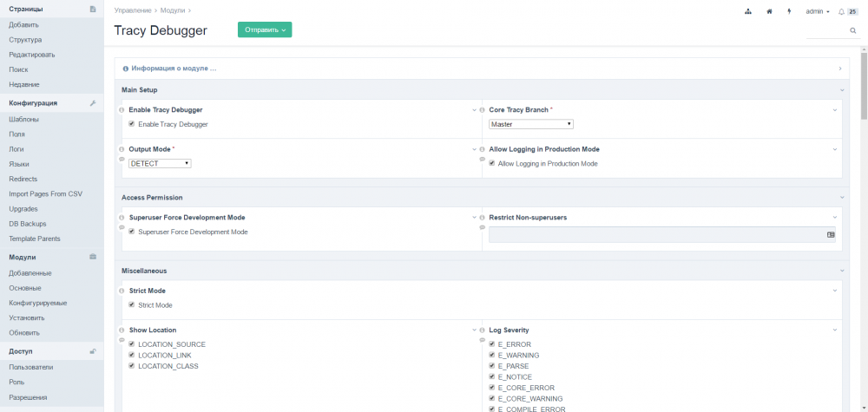The height and width of the screenshot is (412, 868).
Task: Show info icon for Show Location
Action: point(122,330)
